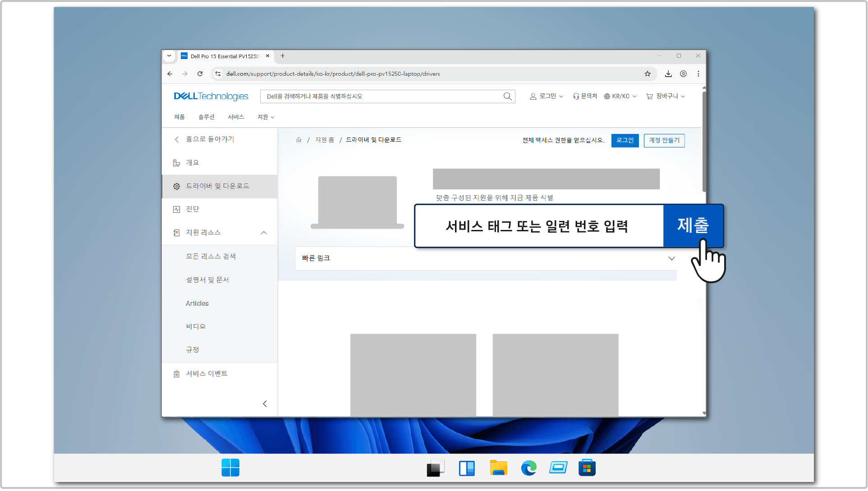Click the search magnifier icon in Dell search
This screenshot has width=868, height=491.
(x=507, y=96)
